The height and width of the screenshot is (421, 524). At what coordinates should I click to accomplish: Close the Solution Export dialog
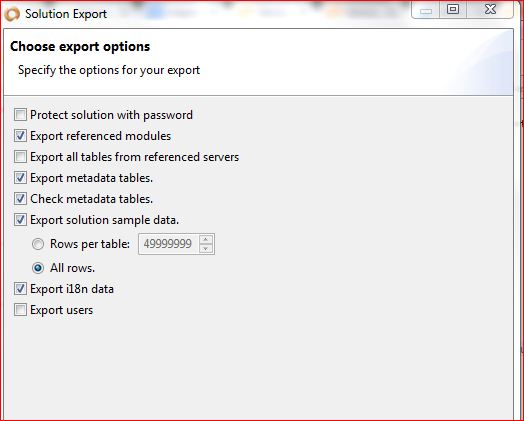490,9
